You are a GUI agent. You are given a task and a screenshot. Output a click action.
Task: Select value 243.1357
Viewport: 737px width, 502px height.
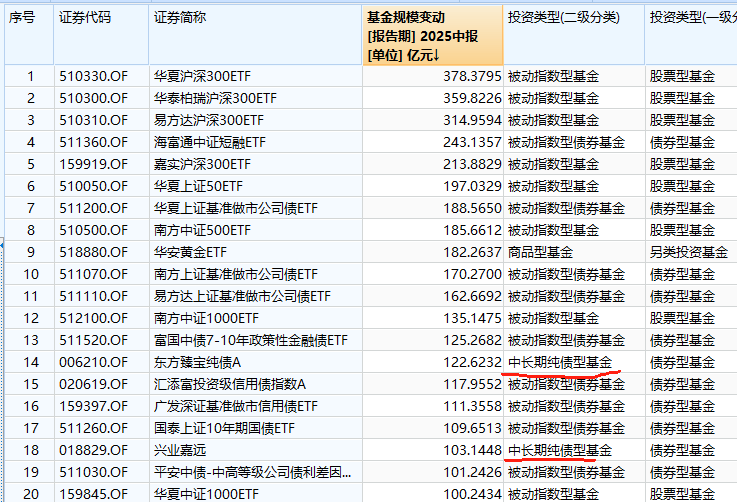(x=472, y=142)
